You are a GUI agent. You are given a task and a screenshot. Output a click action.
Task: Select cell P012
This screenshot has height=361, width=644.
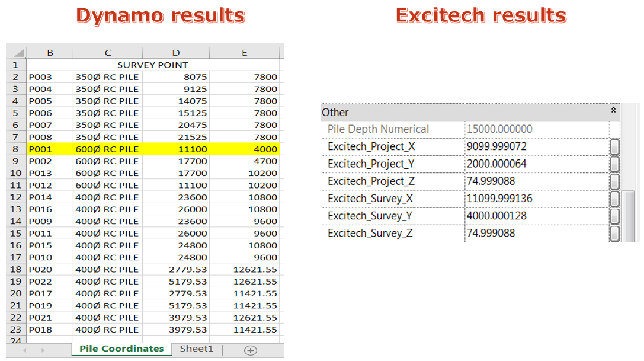50,185
